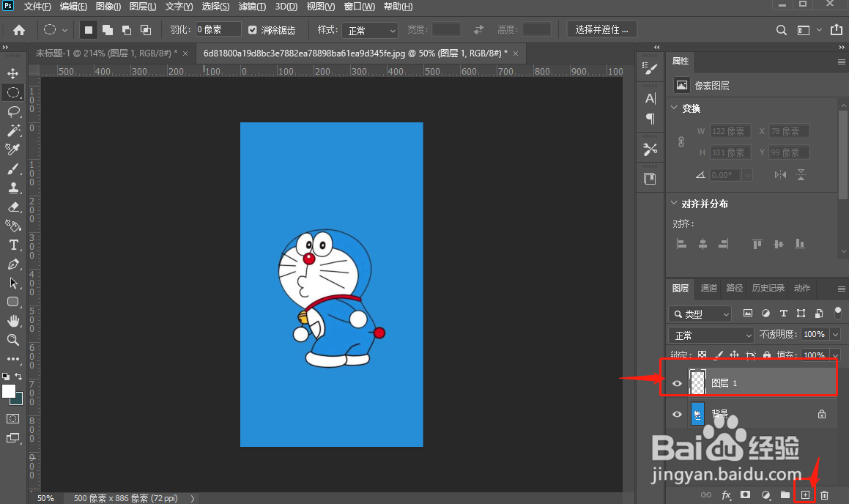Open the 填充 fill slider arrow
This screenshot has height=504, width=849.
coord(836,356)
